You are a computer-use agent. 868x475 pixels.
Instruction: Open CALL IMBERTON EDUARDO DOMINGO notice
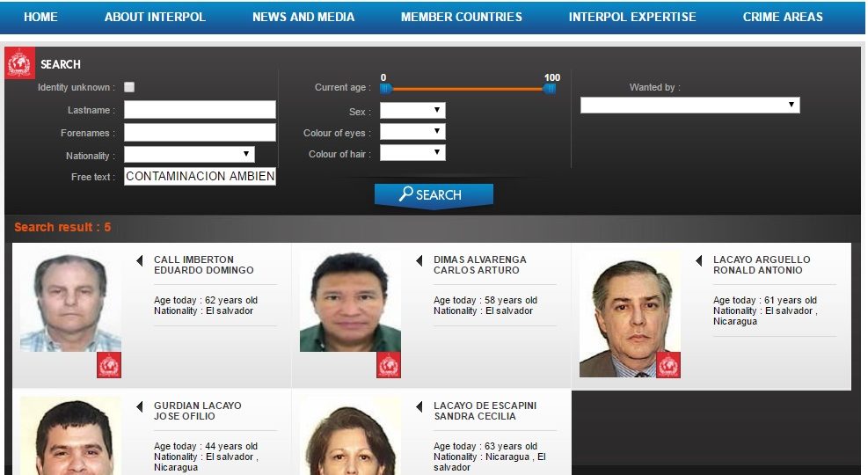[204, 265]
